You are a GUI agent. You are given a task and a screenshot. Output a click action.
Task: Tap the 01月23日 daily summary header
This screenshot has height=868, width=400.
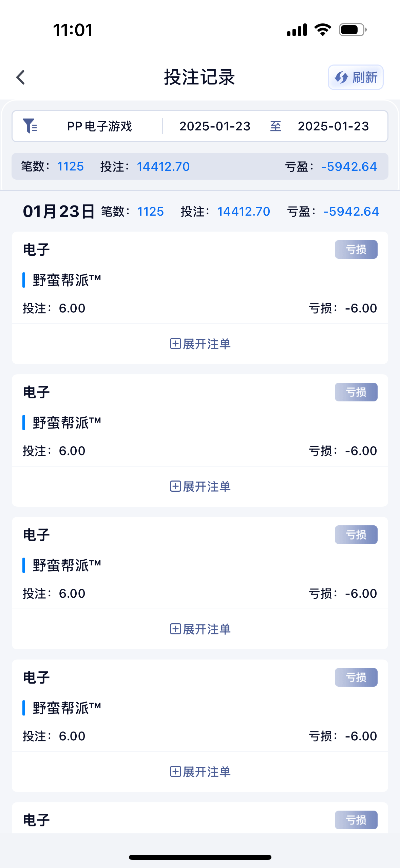pyautogui.click(x=59, y=212)
